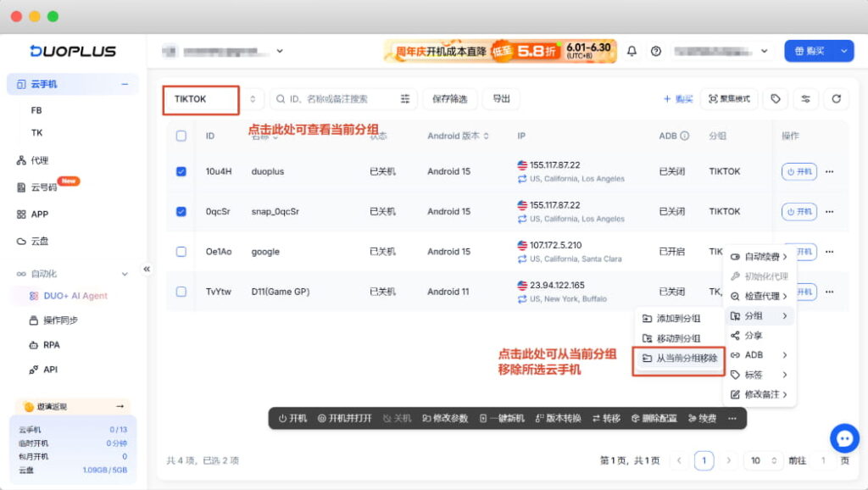Click 版本转换 in bottom bar

pos(558,419)
